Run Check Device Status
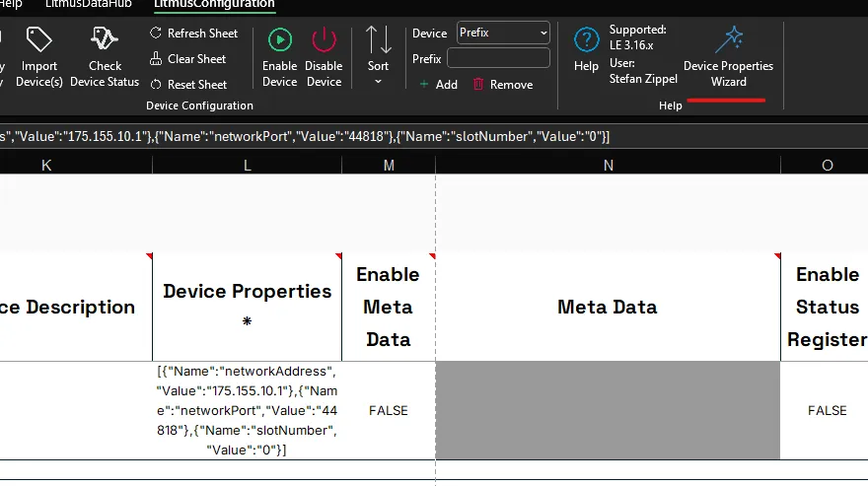Screen dimensions: 868x486 (x=105, y=56)
